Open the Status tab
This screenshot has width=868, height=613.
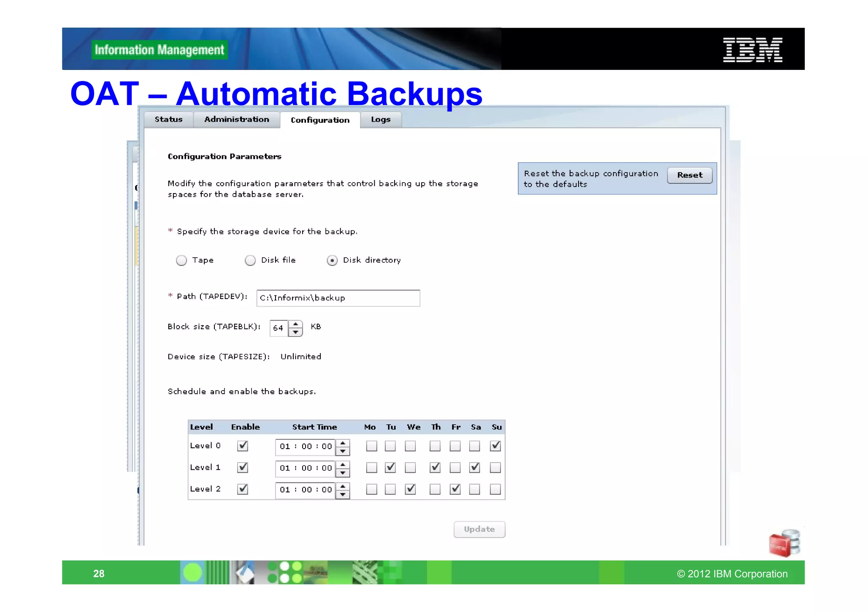[168, 119]
